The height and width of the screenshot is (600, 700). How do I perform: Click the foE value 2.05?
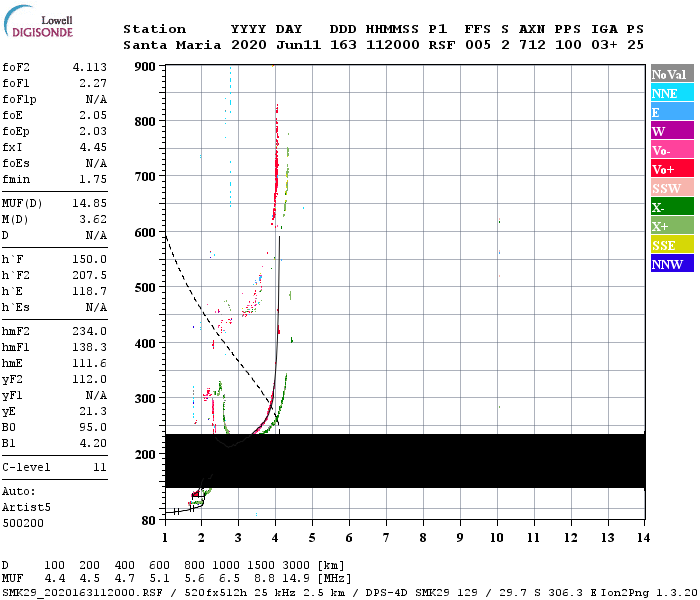pyautogui.click(x=93, y=115)
